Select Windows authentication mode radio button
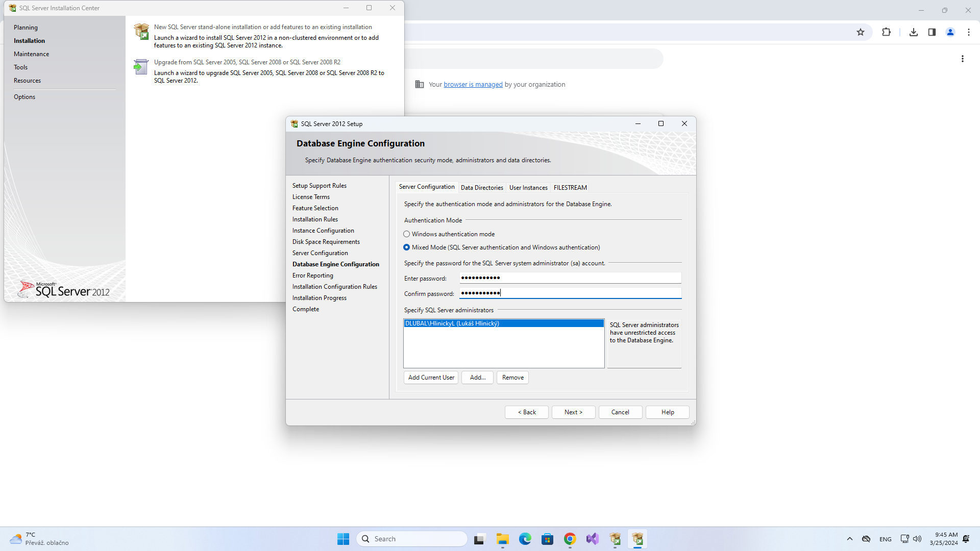The height and width of the screenshot is (551, 980). click(x=406, y=234)
